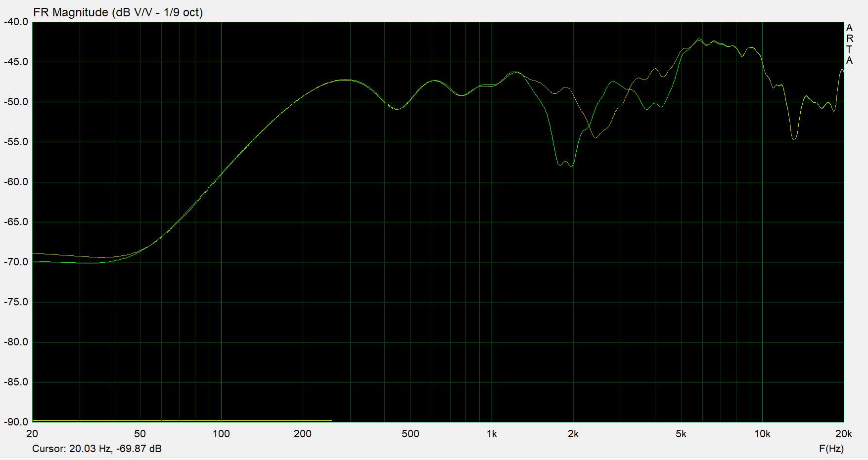This screenshot has height=460, width=868.
Task: Click the 50 Hz frequency axis label
Action: click(x=140, y=434)
